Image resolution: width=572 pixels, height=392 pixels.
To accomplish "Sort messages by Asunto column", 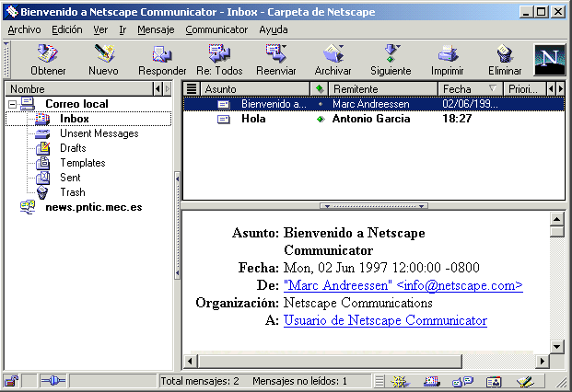I will [255, 88].
